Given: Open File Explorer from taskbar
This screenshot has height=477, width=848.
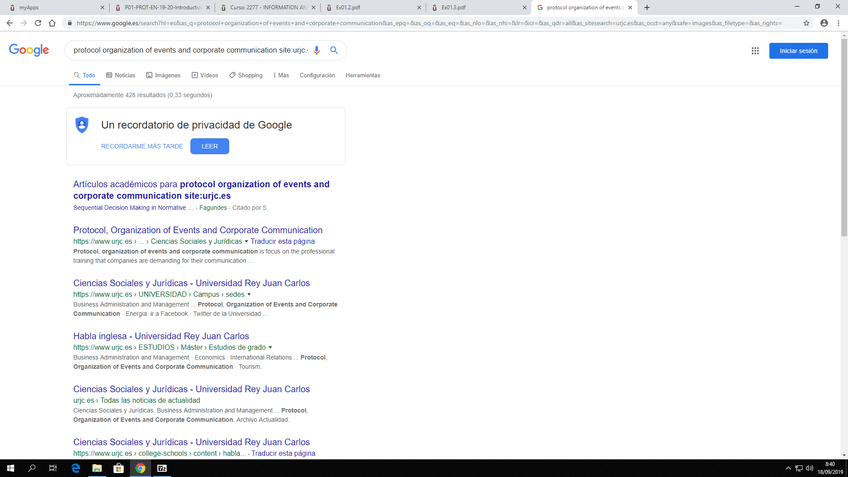Looking at the screenshot, I should pyautogui.click(x=97, y=468).
